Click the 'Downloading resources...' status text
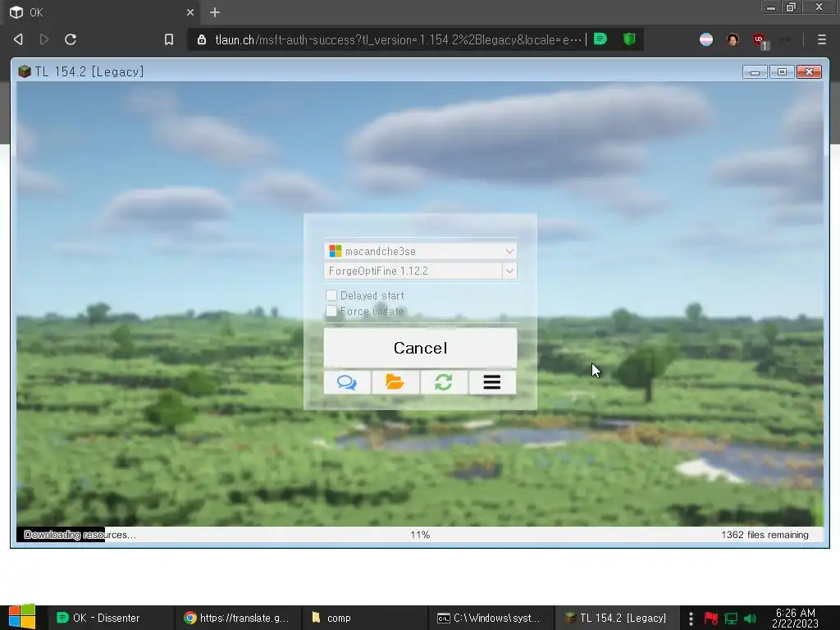 [x=80, y=535]
